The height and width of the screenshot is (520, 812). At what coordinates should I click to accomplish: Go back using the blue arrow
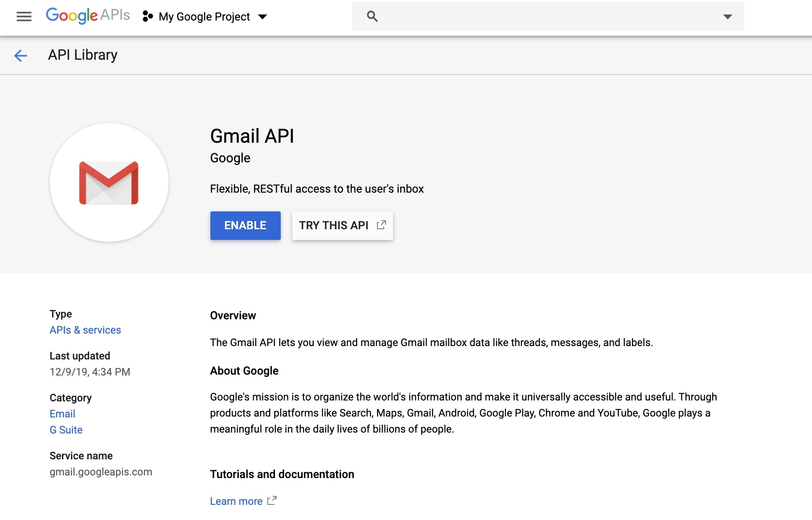21,55
